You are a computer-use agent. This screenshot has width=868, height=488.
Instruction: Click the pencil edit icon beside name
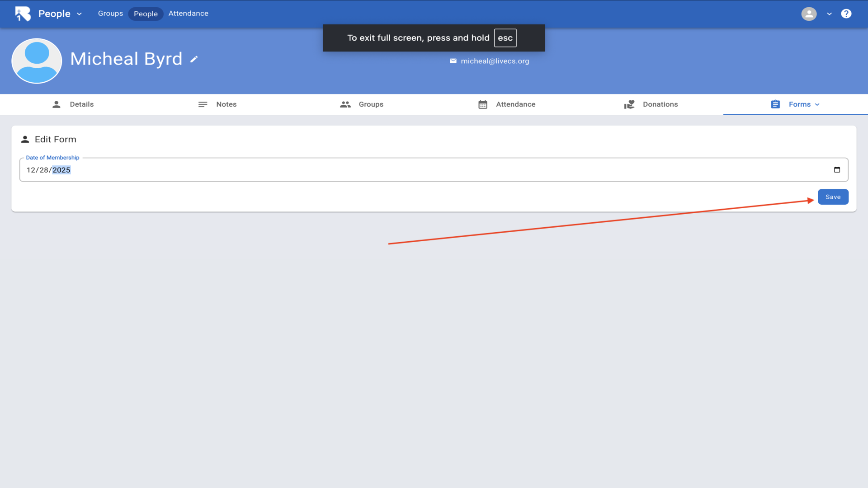point(194,59)
